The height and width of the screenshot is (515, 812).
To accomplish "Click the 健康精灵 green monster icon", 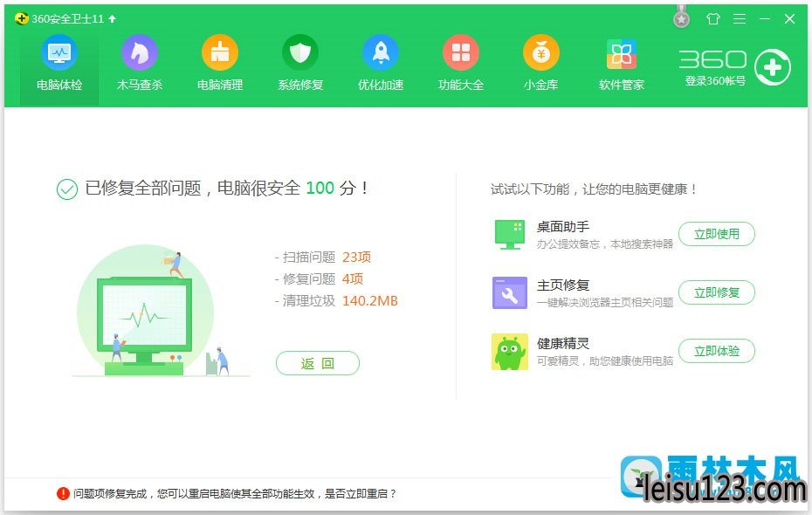I will pyautogui.click(x=510, y=352).
